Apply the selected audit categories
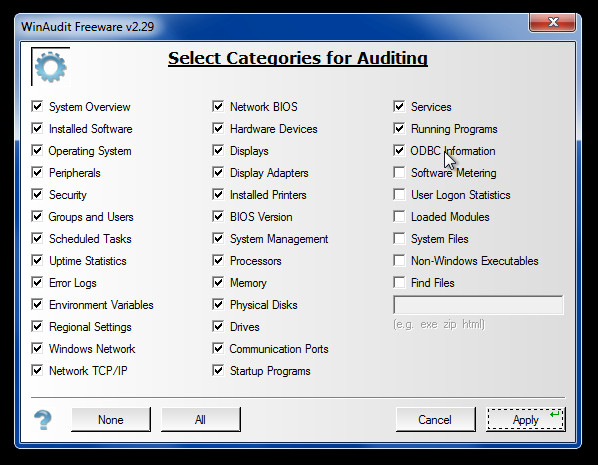The image size is (598, 465). pyautogui.click(x=526, y=420)
